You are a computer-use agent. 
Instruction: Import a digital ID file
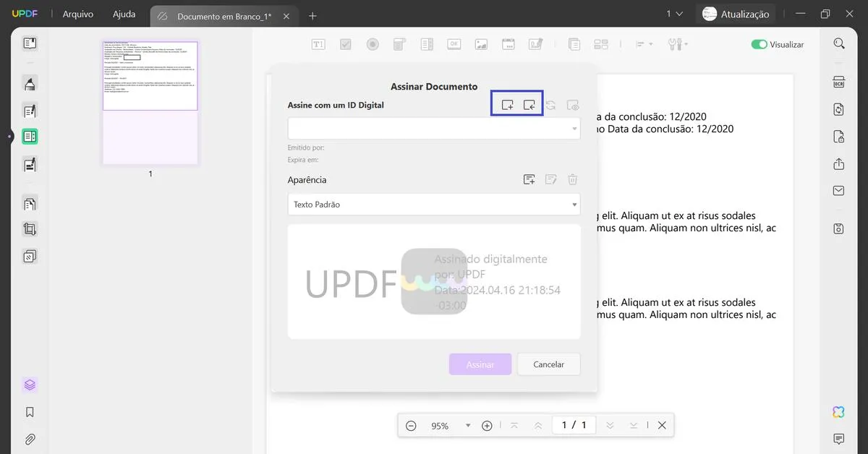click(x=529, y=106)
